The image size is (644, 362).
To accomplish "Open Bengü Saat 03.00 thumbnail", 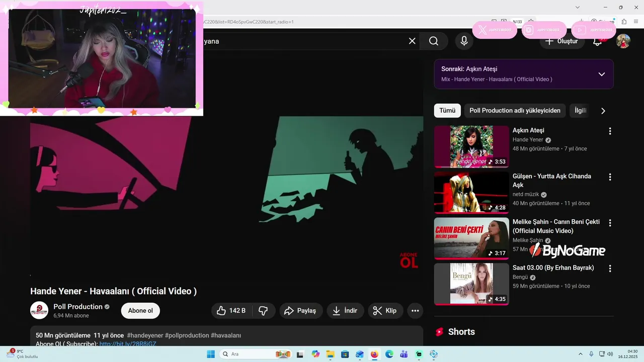I will tap(471, 284).
